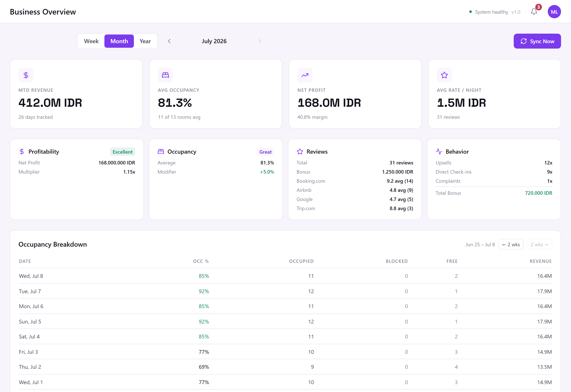Click the bed icon in Avg Occupancy card
The width and height of the screenshot is (571, 392).
coord(165,75)
